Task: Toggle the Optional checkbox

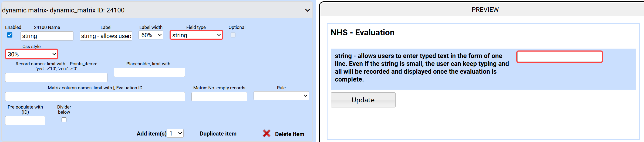Action: [233, 35]
